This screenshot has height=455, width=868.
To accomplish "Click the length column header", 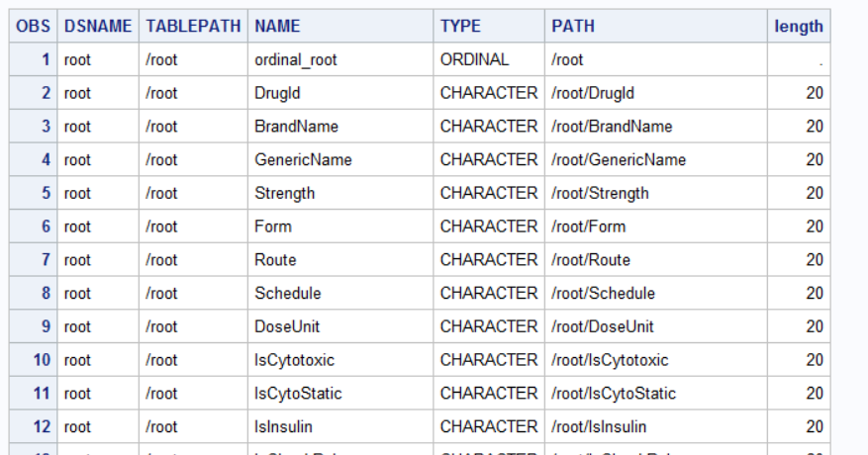I will coord(798,27).
